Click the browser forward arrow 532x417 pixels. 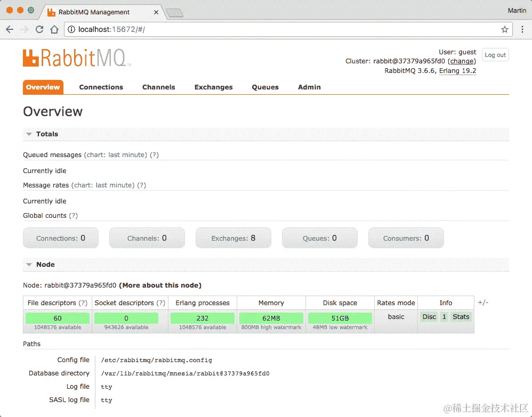click(25, 29)
